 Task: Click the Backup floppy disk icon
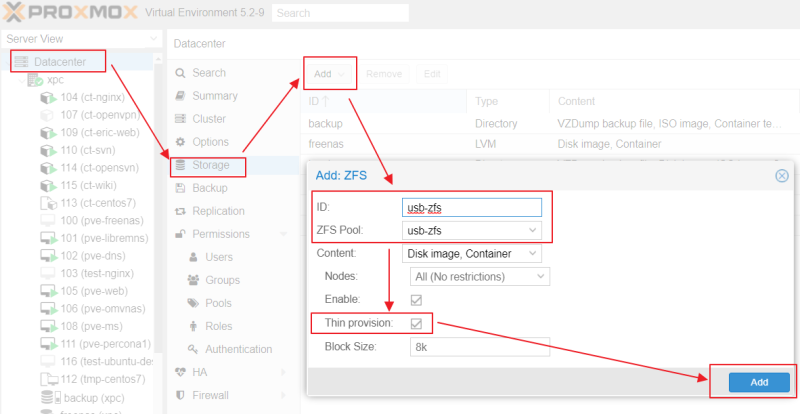180,188
